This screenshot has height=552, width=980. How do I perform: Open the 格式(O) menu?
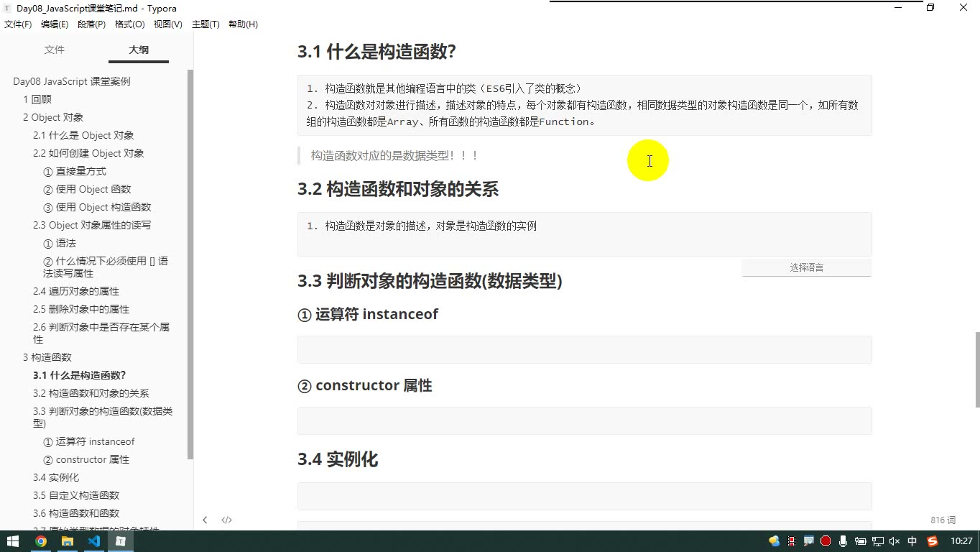[x=129, y=24]
